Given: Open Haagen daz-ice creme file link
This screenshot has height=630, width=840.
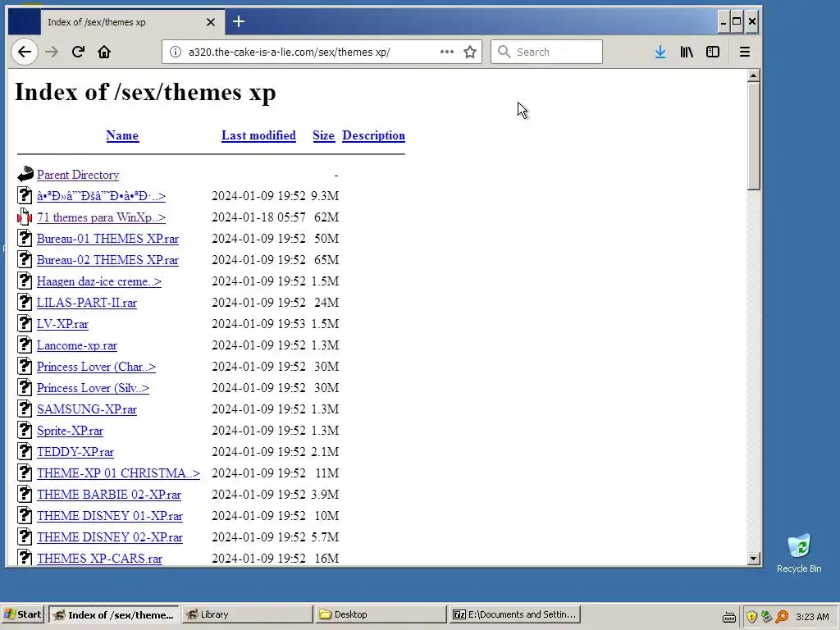Looking at the screenshot, I should coord(99,281).
